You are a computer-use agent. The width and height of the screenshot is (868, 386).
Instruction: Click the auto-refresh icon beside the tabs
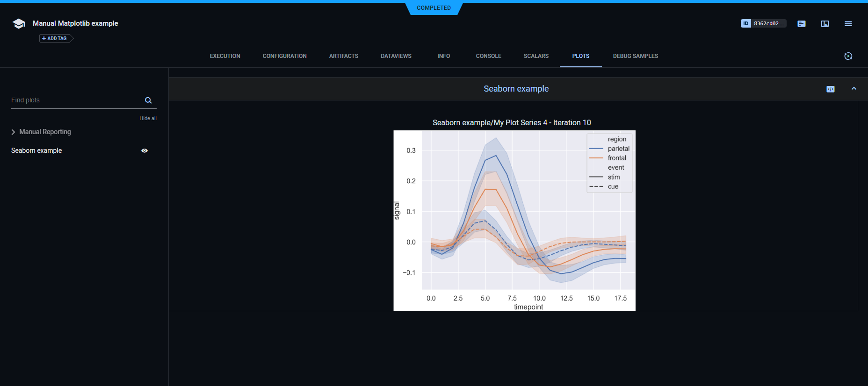click(x=848, y=56)
